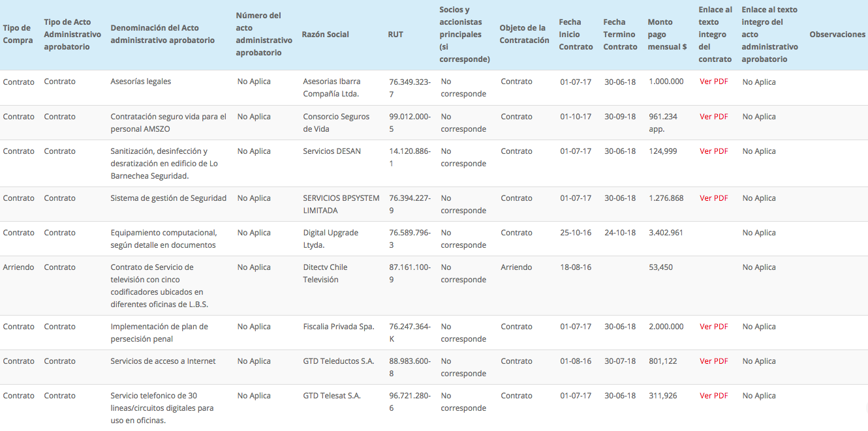Open Ver PDF for GTD Telesat S.A.

[x=713, y=396]
